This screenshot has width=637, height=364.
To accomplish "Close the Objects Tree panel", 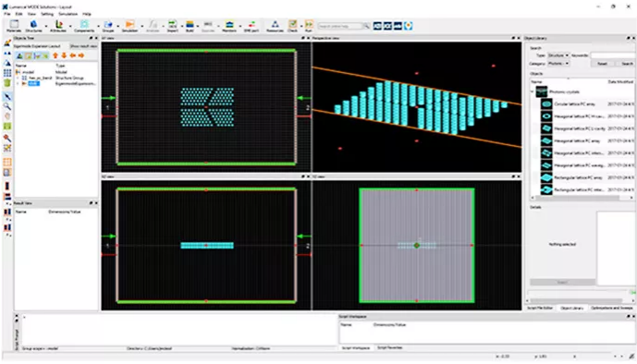I will pos(97,38).
